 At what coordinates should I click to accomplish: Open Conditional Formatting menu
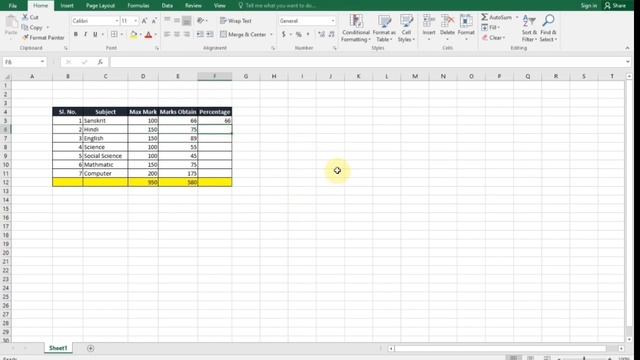[x=356, y=28]
